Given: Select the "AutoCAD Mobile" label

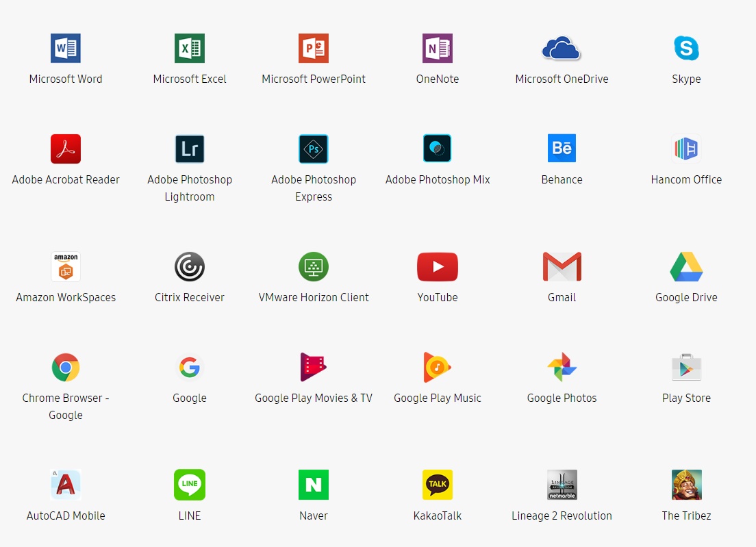Looking at the screenshot, I should click(x=66, y=516).
